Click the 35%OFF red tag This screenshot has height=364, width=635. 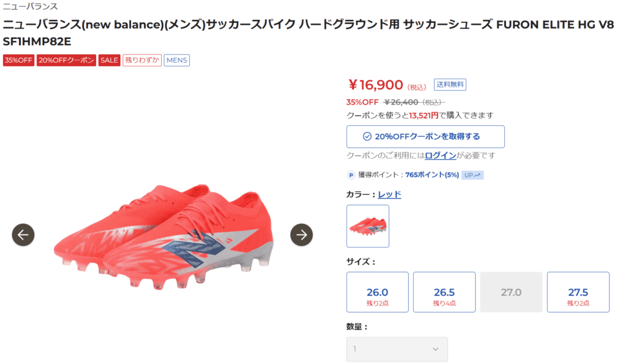point(19,60)
